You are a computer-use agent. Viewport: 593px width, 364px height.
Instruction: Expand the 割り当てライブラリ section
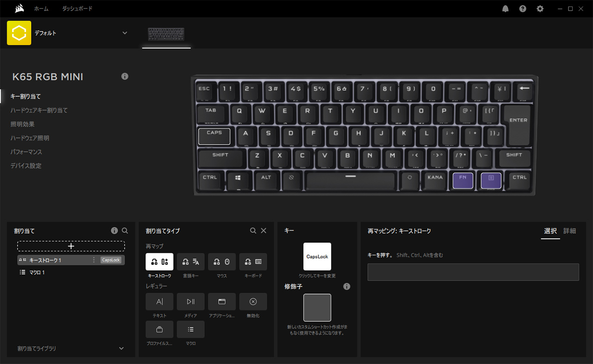121,348
